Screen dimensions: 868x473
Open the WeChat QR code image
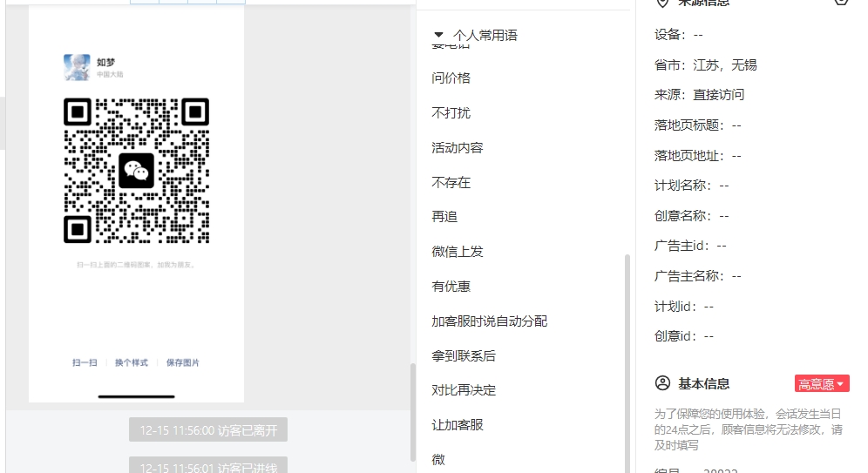[136, 171]
